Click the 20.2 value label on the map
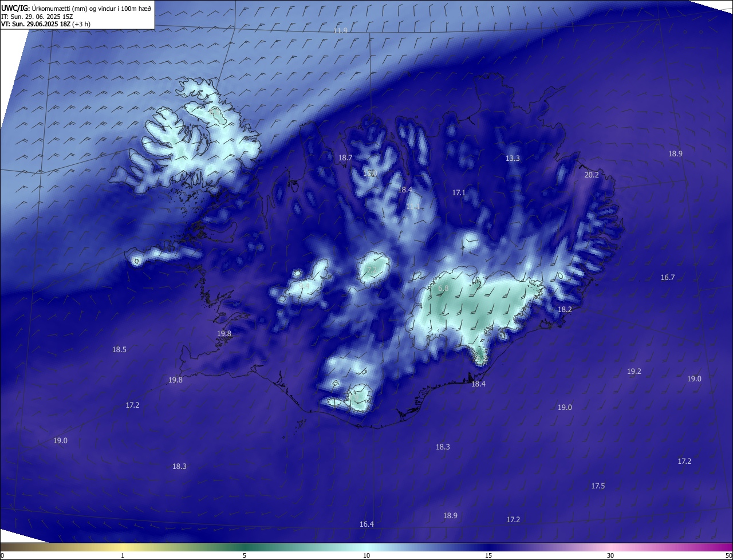Image resolution: width=733 pixels, height=560 pixels. pos(592,175)
